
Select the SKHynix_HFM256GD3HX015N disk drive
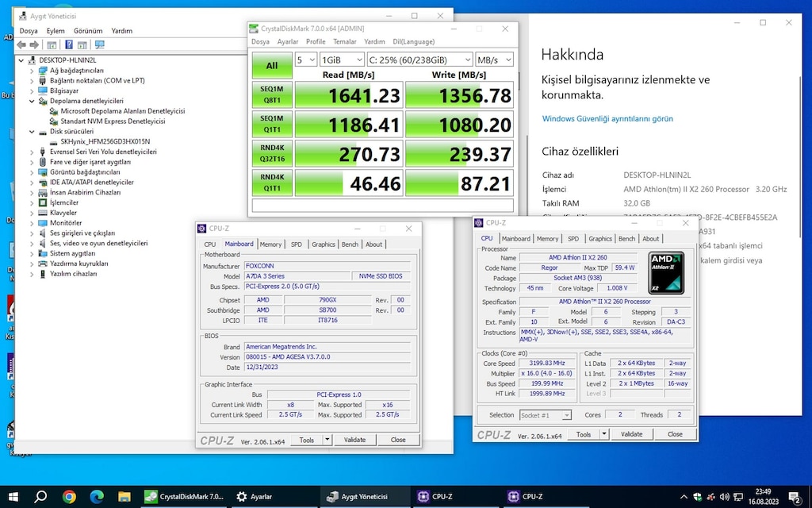pyautogui.click(x=105, y=141)
